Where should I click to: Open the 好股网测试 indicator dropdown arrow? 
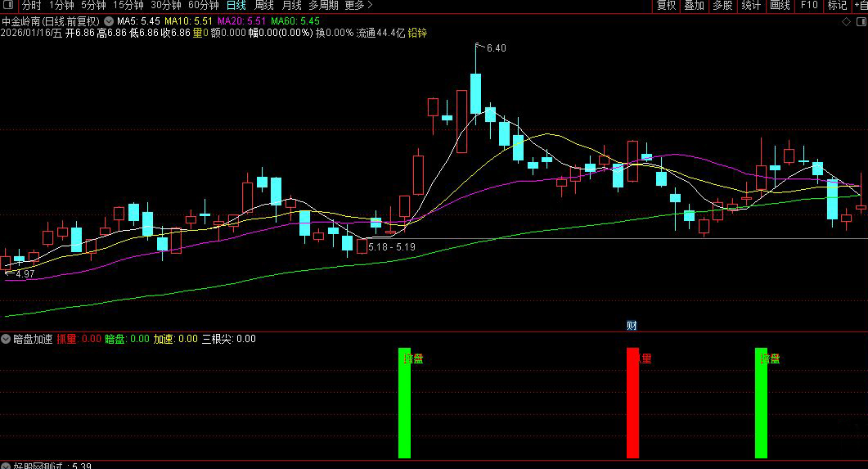pyautogui.click(x=6, y=467)
